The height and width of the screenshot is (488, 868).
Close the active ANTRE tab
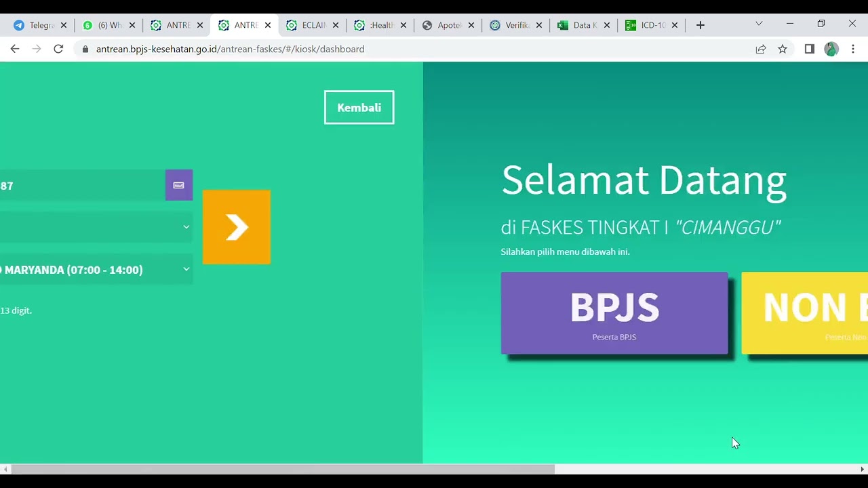coord(268,25)
